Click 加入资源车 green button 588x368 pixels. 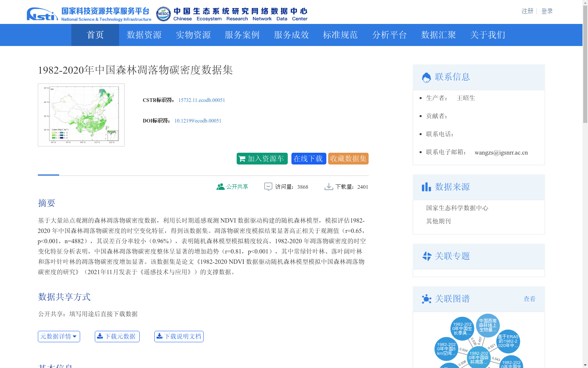tap(262, 159)
